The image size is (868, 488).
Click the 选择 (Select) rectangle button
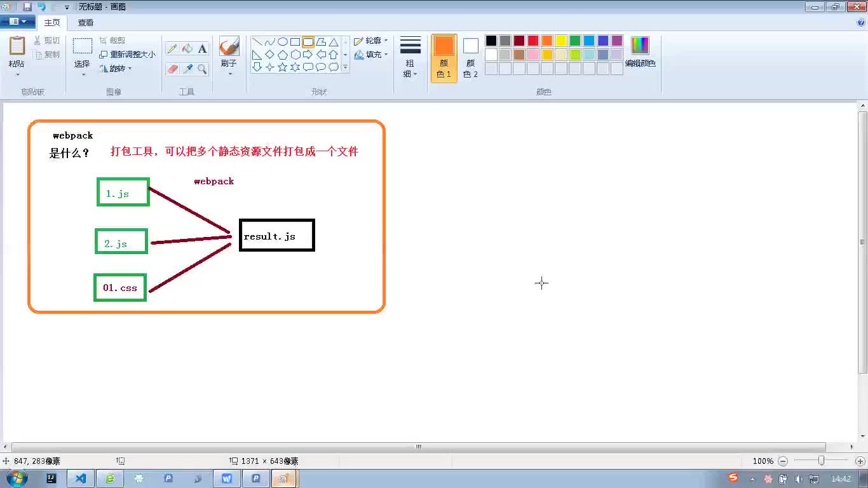[x=83, y=46]
